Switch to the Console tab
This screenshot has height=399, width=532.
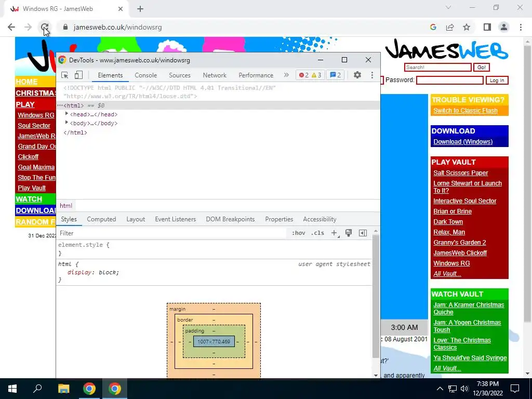(145, 75)
